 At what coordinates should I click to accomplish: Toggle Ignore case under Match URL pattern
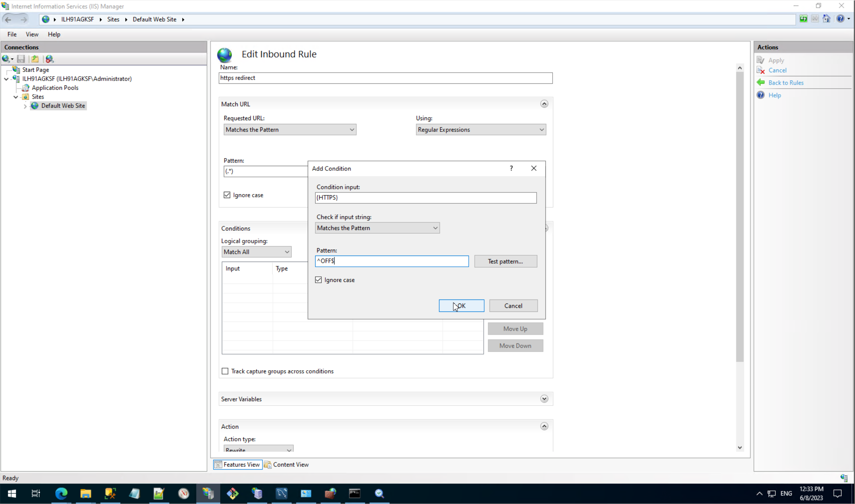(x=227, y=195)
